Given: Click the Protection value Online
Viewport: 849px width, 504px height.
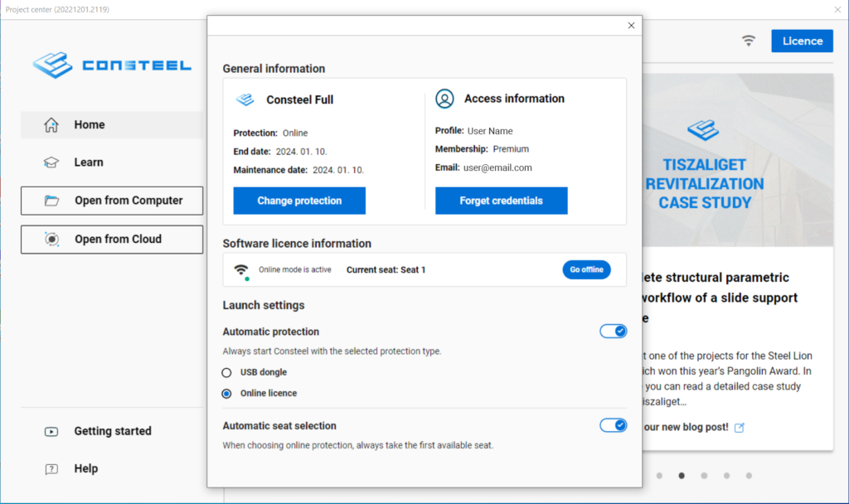Looking at the screenshot, I should pos(295,133).
